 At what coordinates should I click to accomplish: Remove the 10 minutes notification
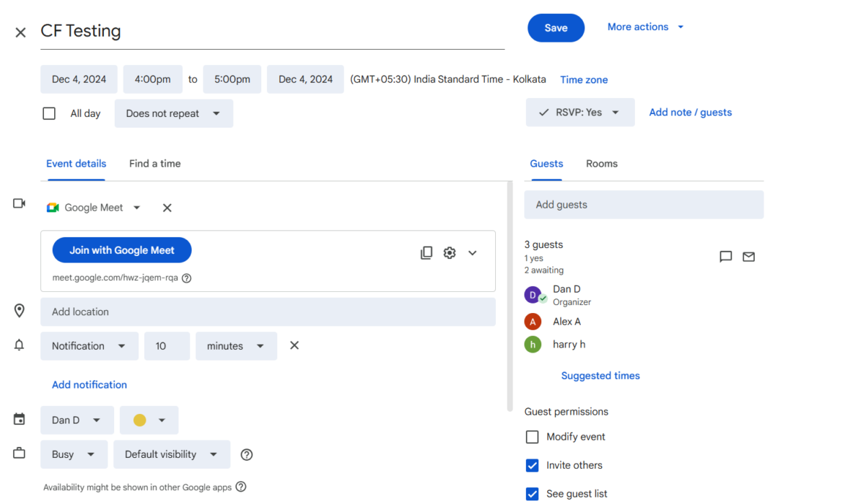pyautogui.click(x=294, y=345)
